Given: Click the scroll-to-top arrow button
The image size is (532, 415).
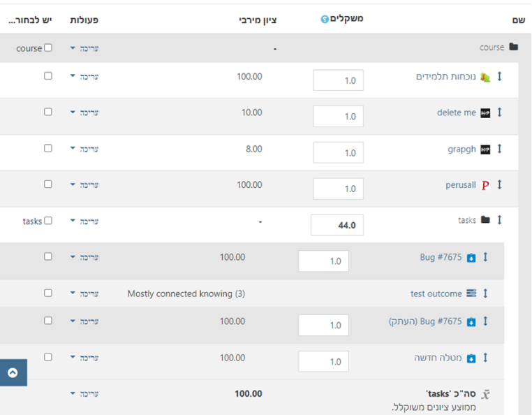Looking at the screenshot, I should 13,372.
